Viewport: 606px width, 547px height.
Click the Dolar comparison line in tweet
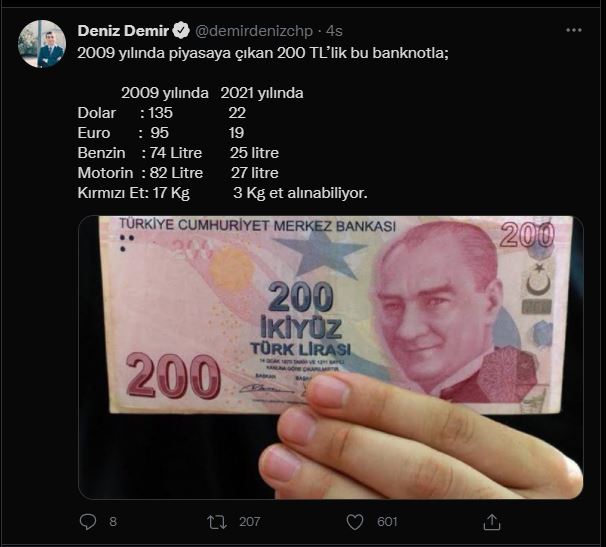pos(162,113)
